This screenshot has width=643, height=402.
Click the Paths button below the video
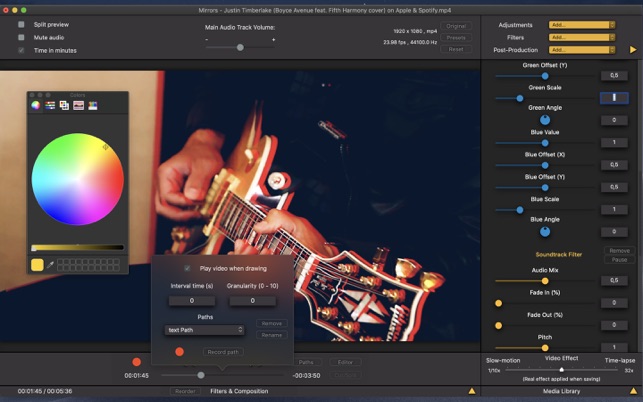point(306,362)
